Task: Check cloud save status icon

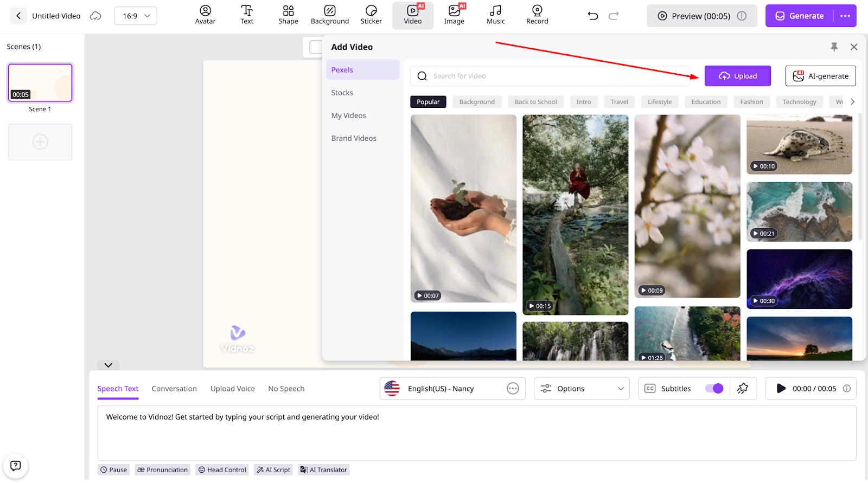Action: [95, 16]
